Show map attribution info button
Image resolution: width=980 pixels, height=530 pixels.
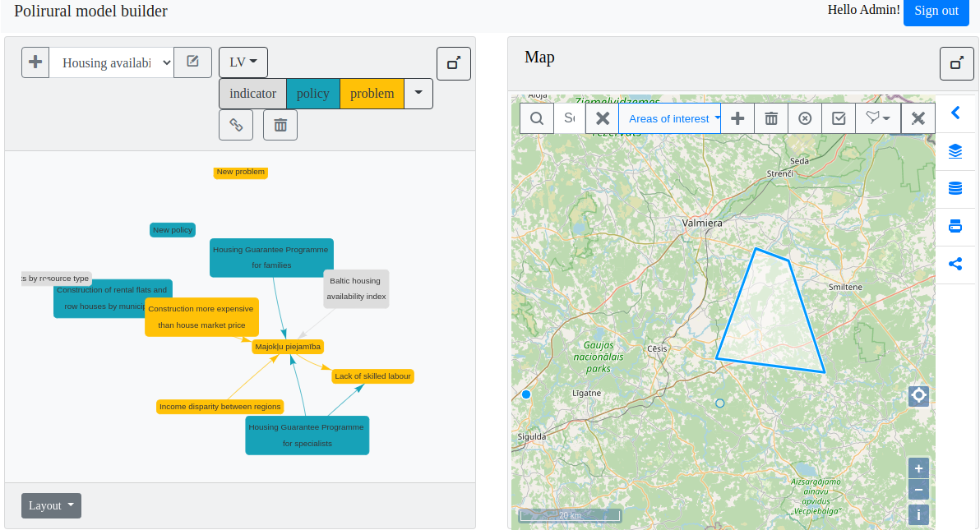(x=919, y=515)
